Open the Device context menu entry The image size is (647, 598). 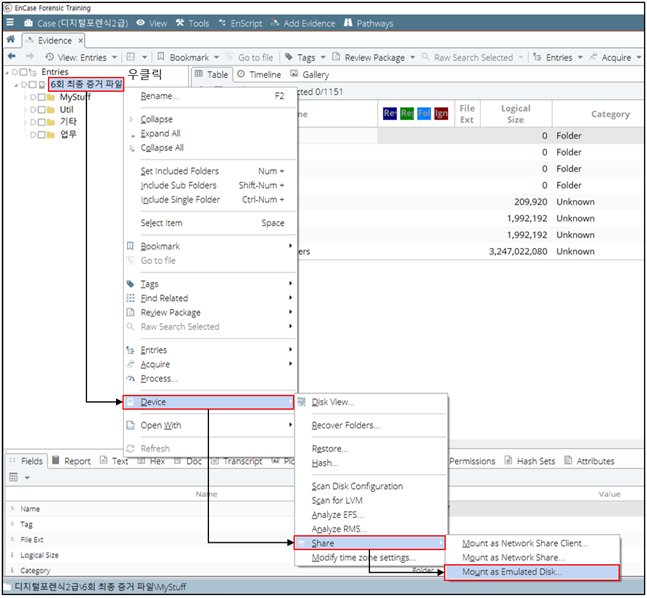(x=208, y=402)
